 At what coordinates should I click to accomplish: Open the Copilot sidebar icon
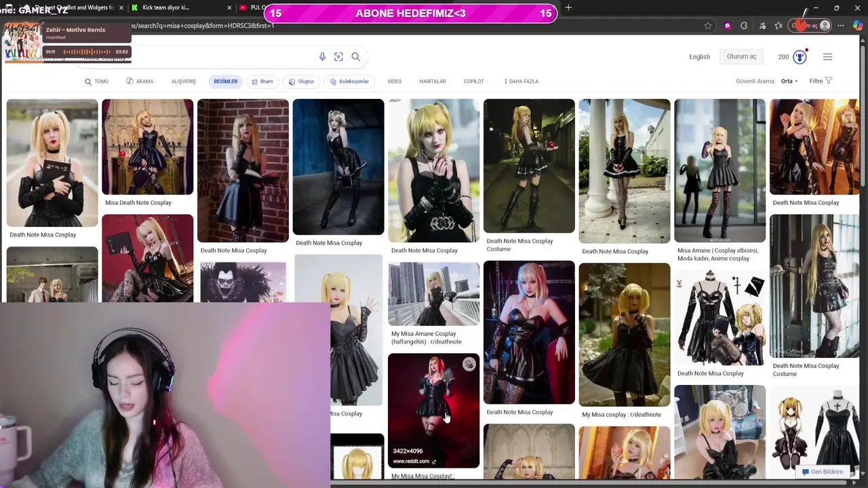click(858, 26)
